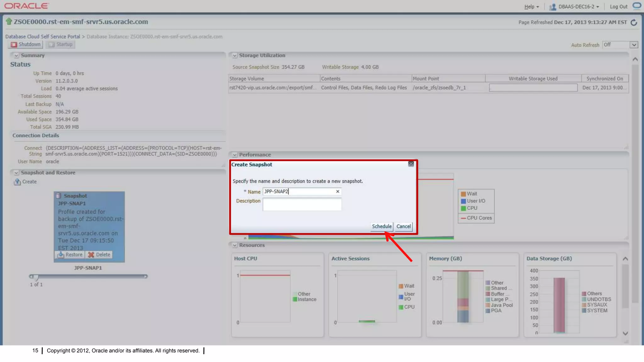Cancel the Create Snapshot dialog
This screenshot has width=644, height=362.
tap(403, 226)
